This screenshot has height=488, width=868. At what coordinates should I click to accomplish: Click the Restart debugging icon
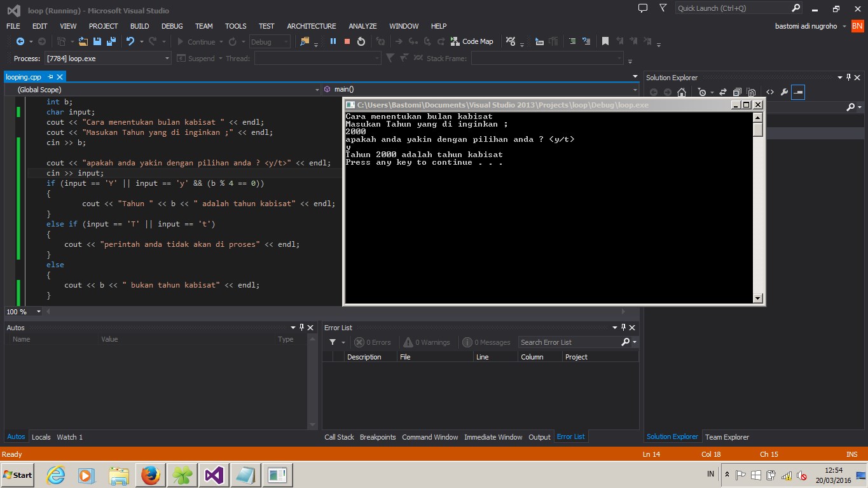click(361, 41)
